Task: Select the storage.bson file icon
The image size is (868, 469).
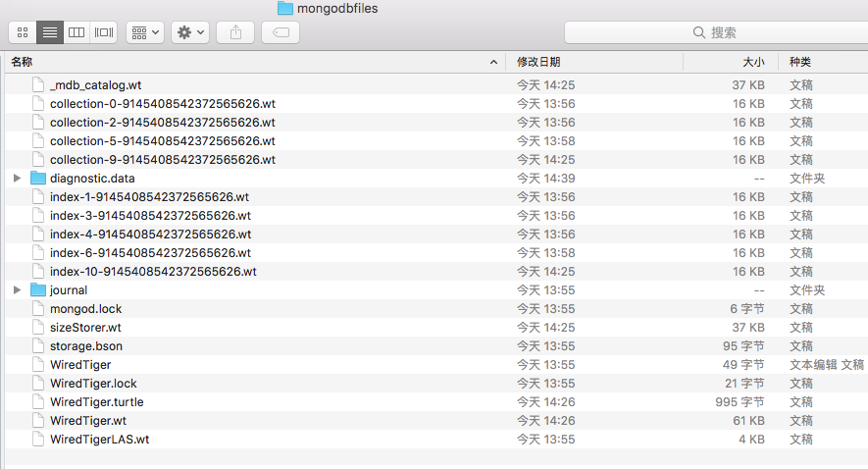Action: (38, 346)
